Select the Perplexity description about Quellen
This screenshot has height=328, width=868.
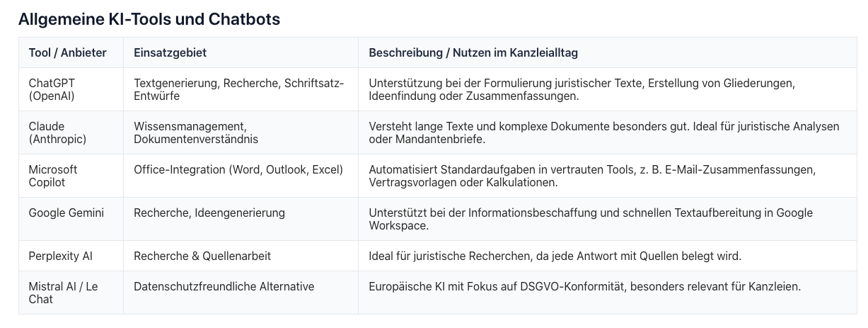555,256
